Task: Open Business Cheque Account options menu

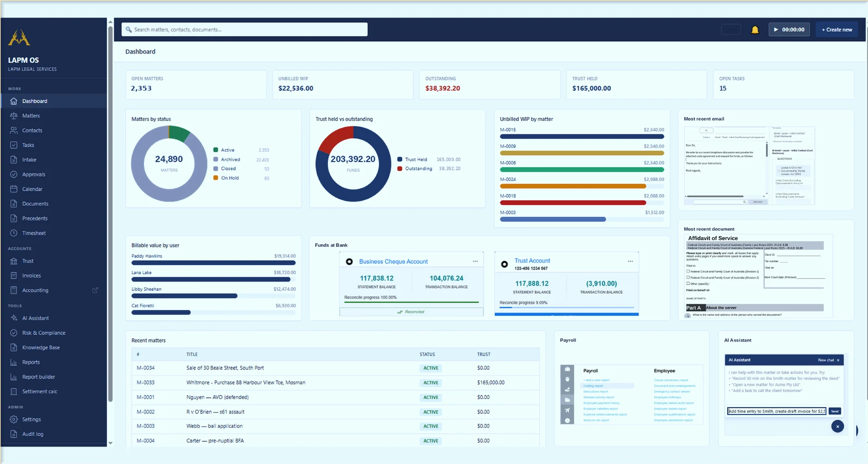Action: 475,261
